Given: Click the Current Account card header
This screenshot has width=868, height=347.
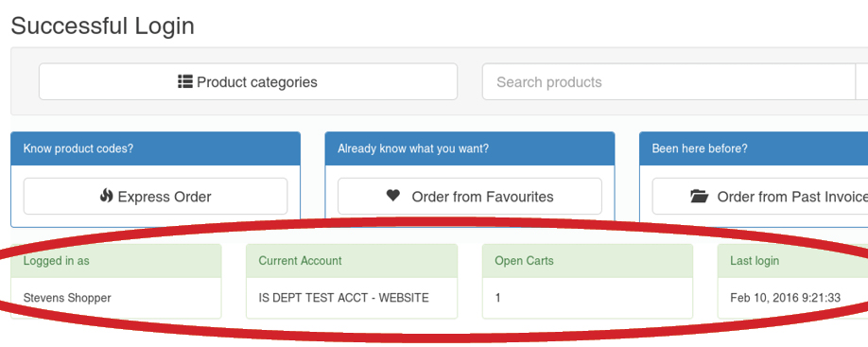Looking at the screenshot, I should (x=352, y=261).
